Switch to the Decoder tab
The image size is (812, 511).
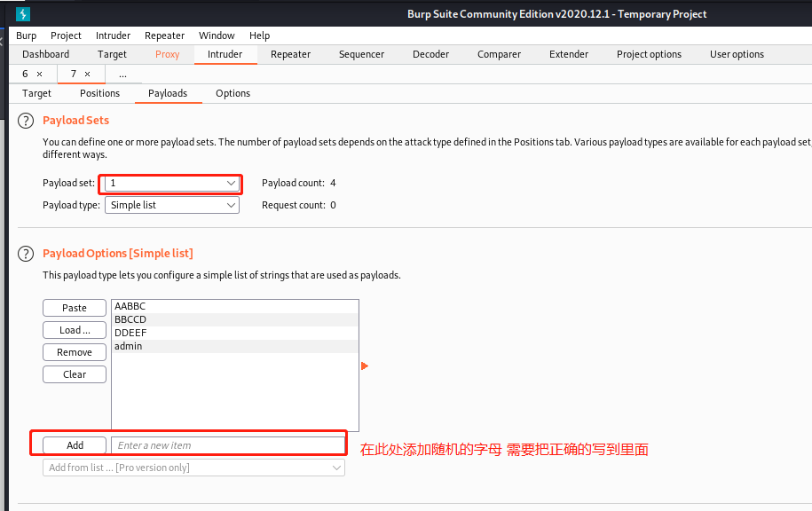click(x=431, y=54)
